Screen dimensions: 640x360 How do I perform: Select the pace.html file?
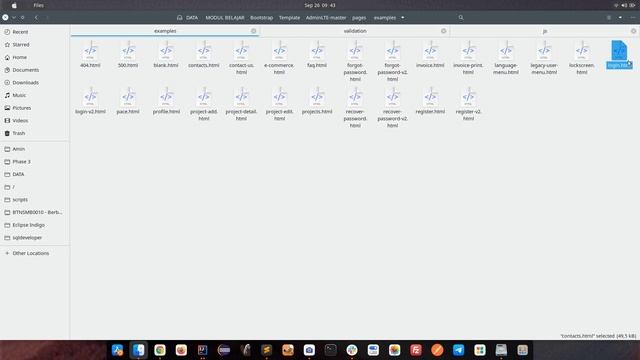point(128,101)
